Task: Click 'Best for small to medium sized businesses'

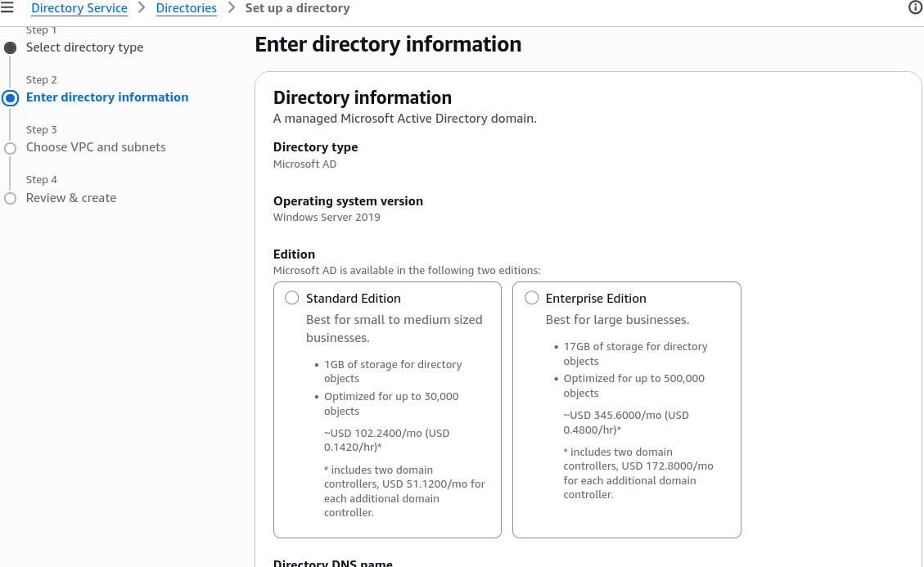Action: coord(394,328)
